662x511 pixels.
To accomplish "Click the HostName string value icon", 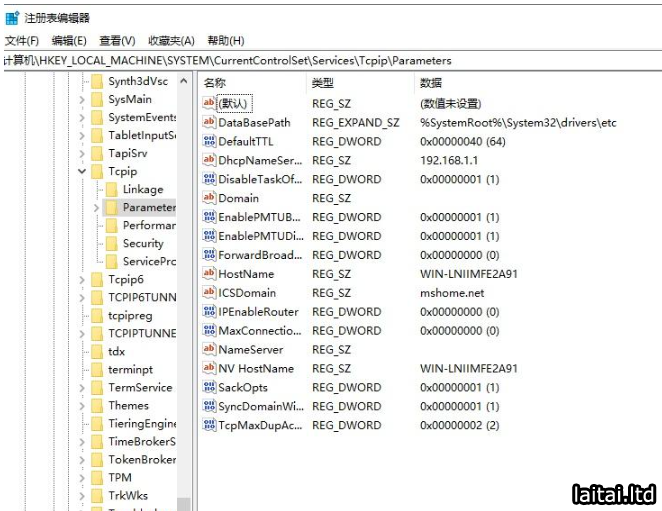I will 209,273.
